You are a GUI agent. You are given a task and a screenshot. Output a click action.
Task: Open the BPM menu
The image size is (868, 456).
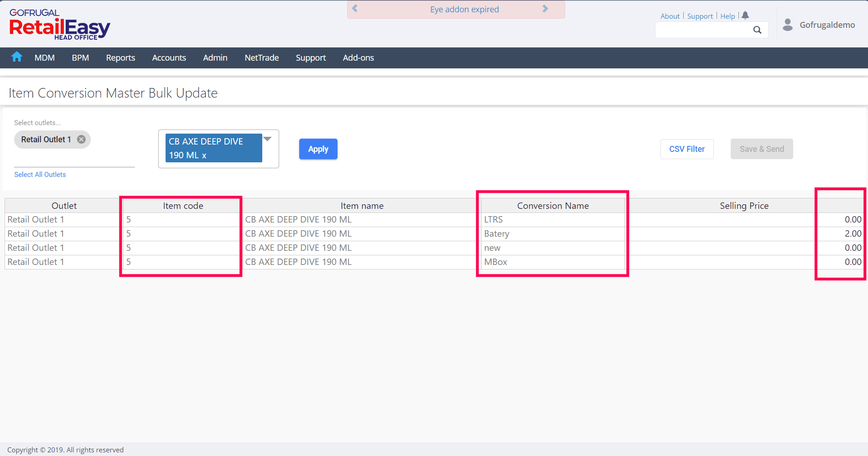(x=80, y=58)
